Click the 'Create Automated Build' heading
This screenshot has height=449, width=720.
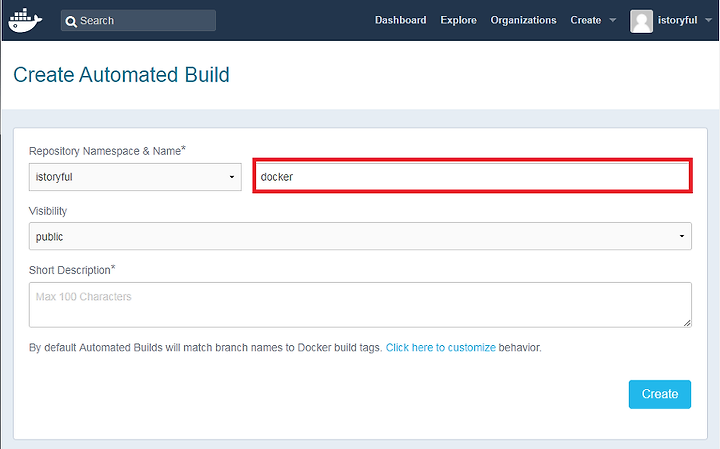tap(121, 75)
